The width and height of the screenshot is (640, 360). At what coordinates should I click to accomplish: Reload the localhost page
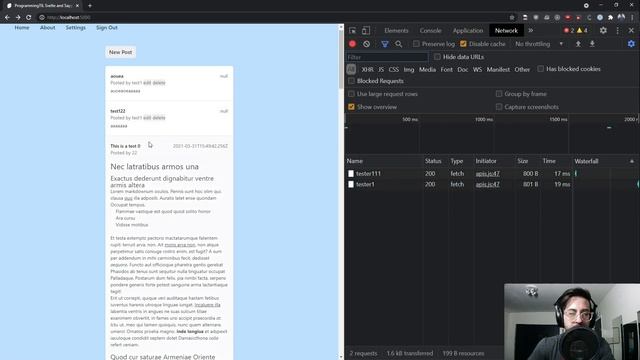[x=29, y=18]
